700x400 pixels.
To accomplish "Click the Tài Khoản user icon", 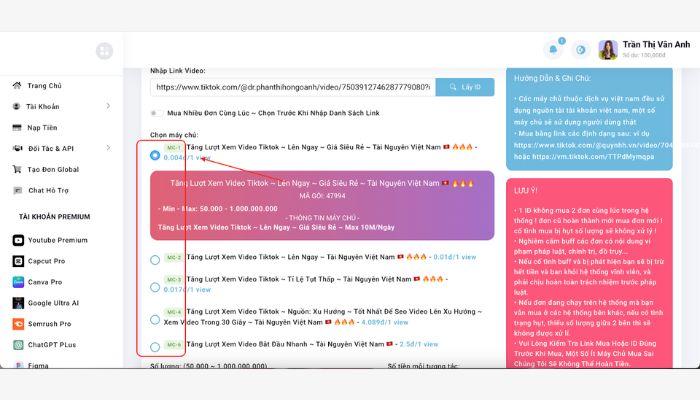I will pyautogui.click(x=17, y=106).
